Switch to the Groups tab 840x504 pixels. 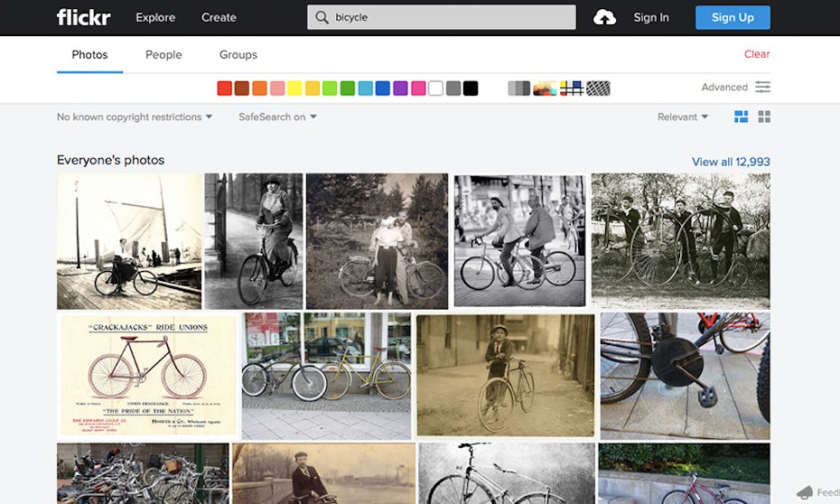point(238,54)
